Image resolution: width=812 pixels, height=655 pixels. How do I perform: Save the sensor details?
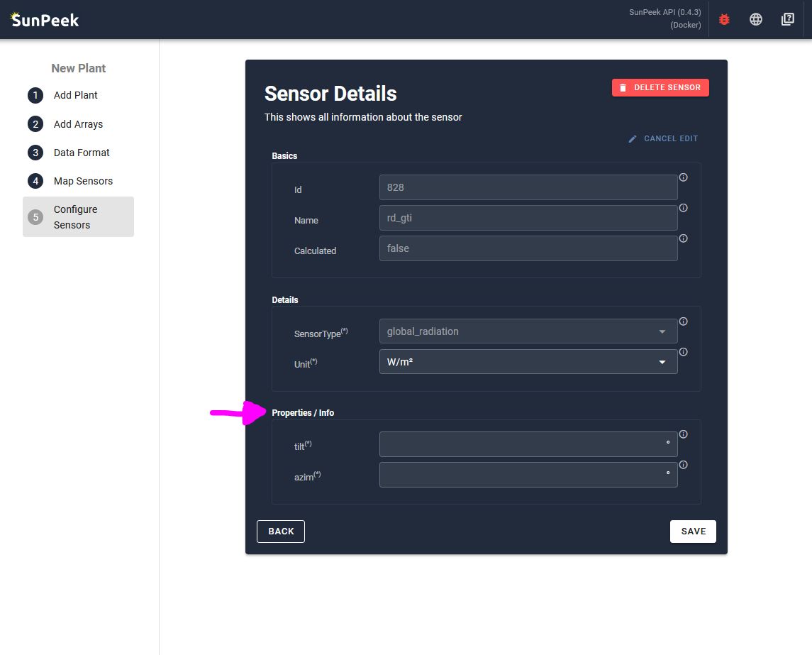(693, 531)
